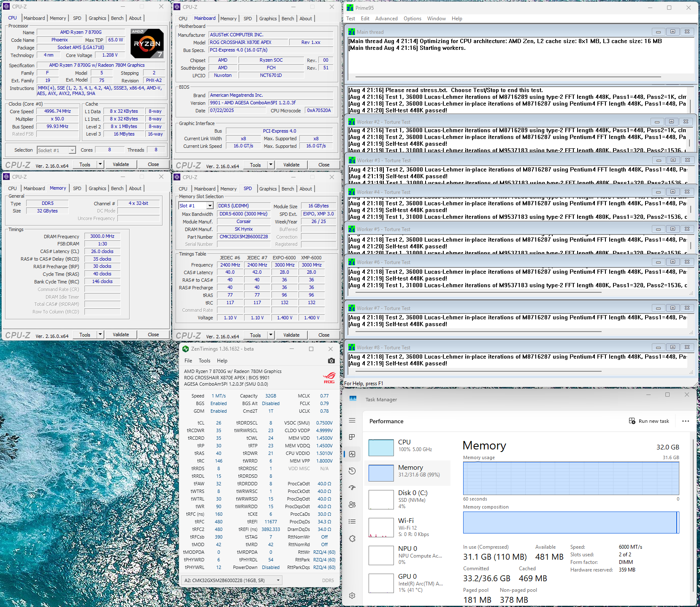The height and width of the screenshot is (607, 700).
Task: Switch to Memory tab in CPU-Z SPD window
Action: pos(228,189)
